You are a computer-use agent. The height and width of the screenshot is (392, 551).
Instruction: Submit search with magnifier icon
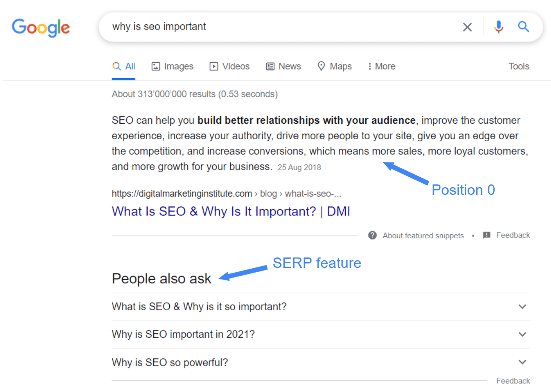[x=523, y=27]
